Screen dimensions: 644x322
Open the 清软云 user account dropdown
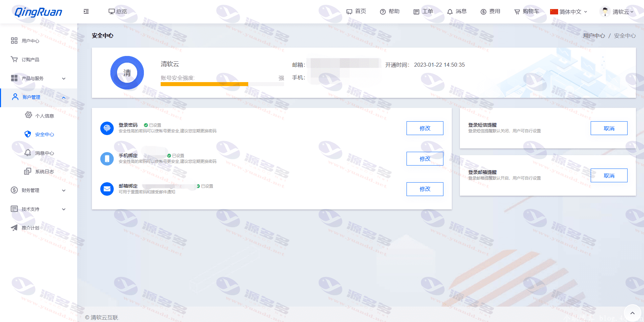tap(616, 12)
